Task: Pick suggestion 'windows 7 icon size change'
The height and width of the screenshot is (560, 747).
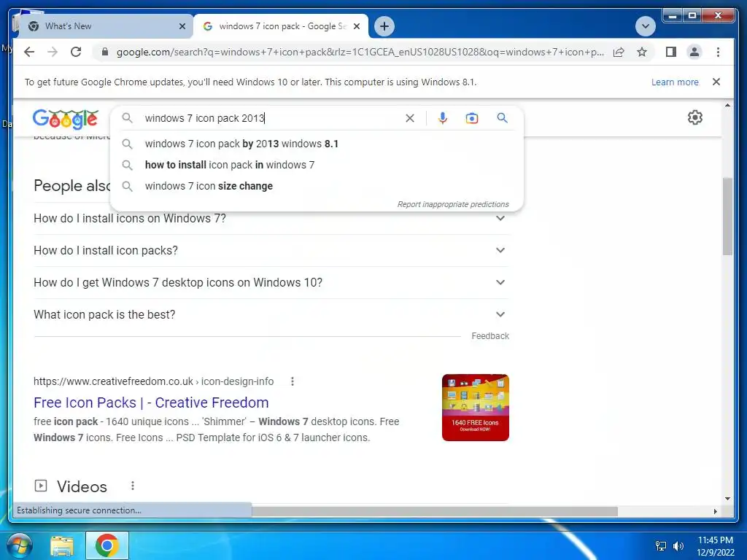Action: pos(317,186)
